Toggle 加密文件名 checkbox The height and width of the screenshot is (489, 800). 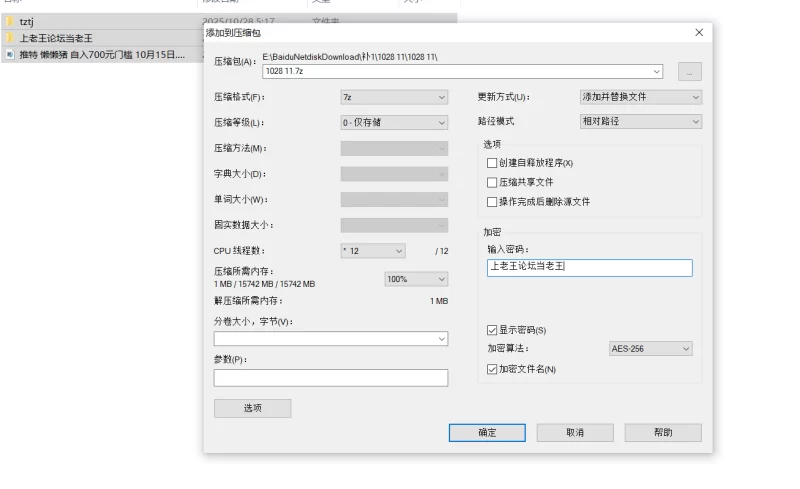492,369
